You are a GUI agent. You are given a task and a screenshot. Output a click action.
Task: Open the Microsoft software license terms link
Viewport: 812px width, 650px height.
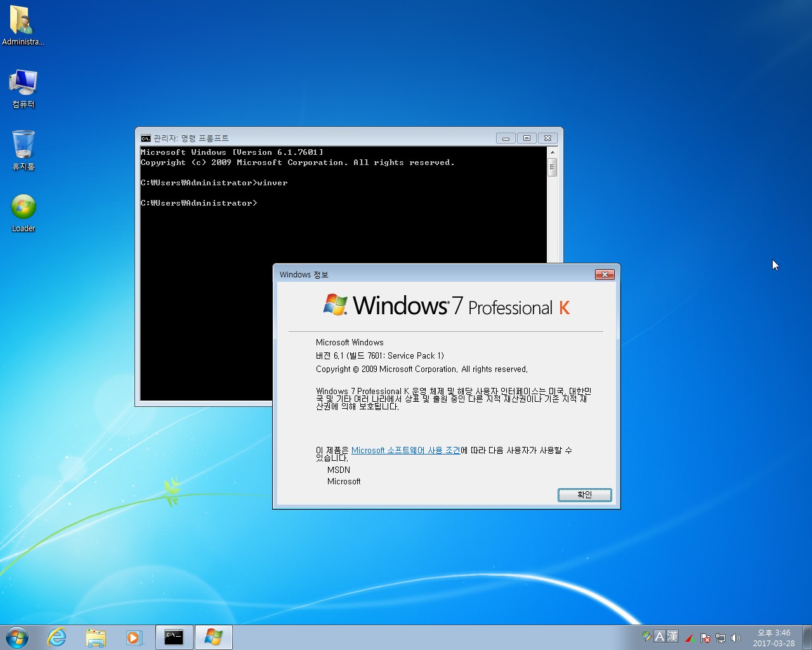click(406, 450)
